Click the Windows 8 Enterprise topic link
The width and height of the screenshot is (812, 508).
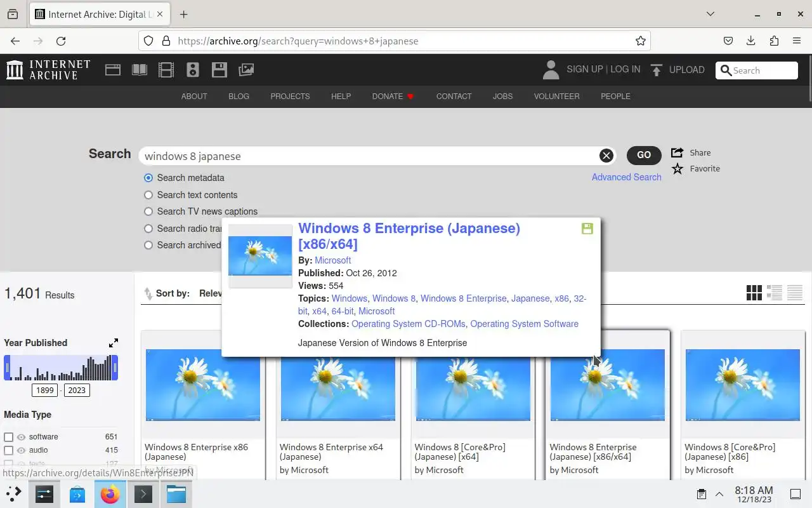[463, 298]
